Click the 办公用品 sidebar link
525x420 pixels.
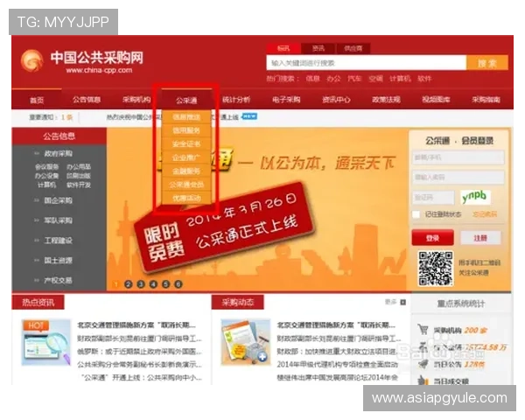click(79, 167)
